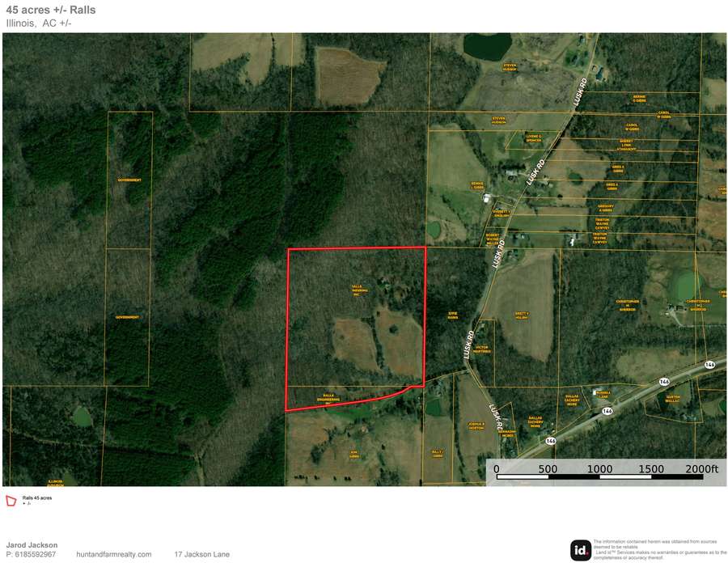Image resolution: width=728 pixels, height=563 pixels.
Task: Click the '2000ft' scale label
Action: pyautogui.click(x=701, y=469)
